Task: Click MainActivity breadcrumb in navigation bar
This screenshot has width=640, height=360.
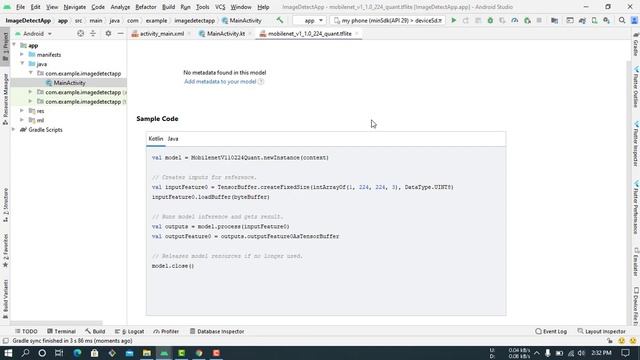Action: pos(241,20)
